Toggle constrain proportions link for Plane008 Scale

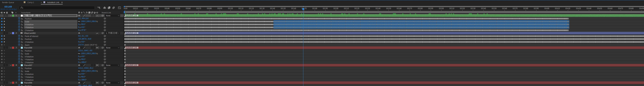[79, 54]
